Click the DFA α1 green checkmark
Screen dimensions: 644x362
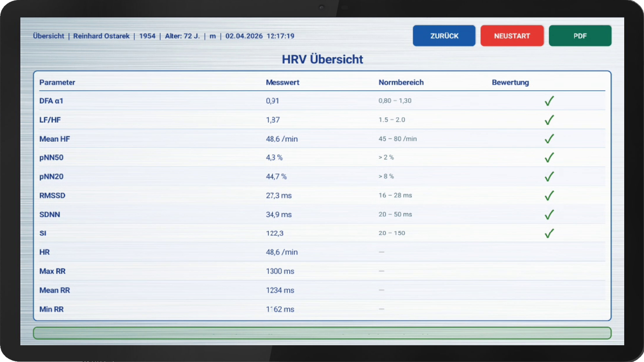point(549,101)
